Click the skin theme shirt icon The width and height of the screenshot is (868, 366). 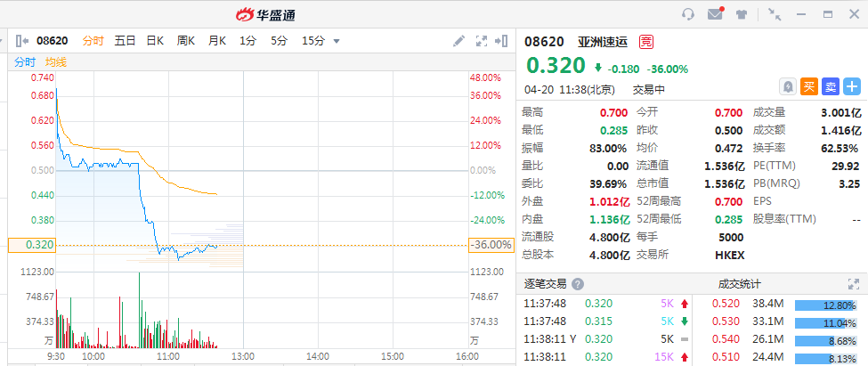click(742, 14)
